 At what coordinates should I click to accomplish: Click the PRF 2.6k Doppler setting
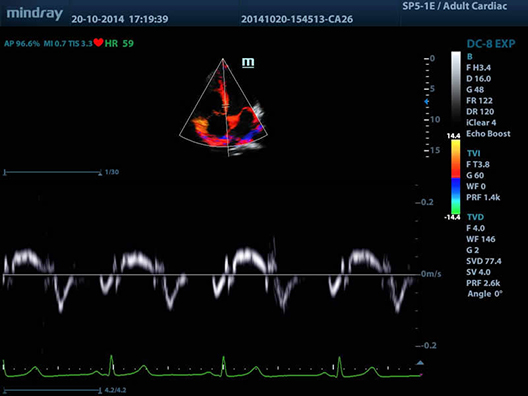tap(483, 283)
